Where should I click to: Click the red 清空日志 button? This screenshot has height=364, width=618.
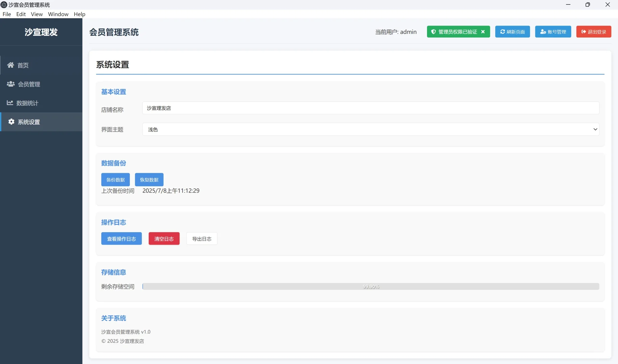[164, 239]
